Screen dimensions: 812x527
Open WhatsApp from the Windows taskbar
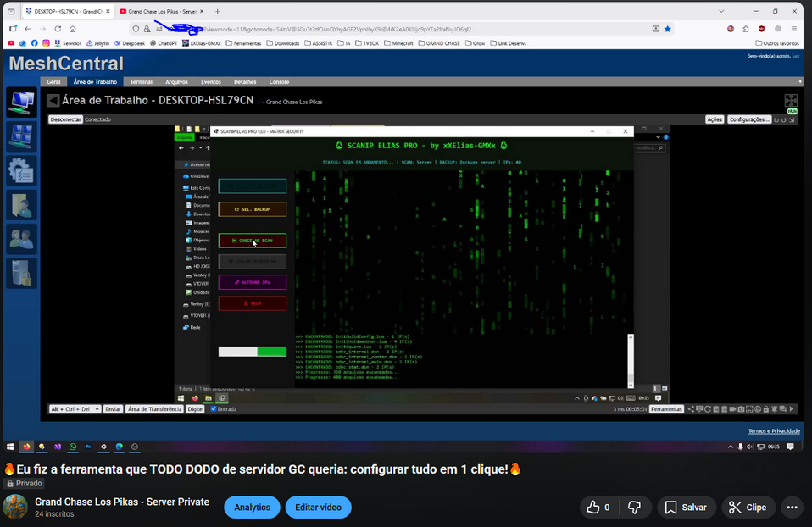(73, 447)
